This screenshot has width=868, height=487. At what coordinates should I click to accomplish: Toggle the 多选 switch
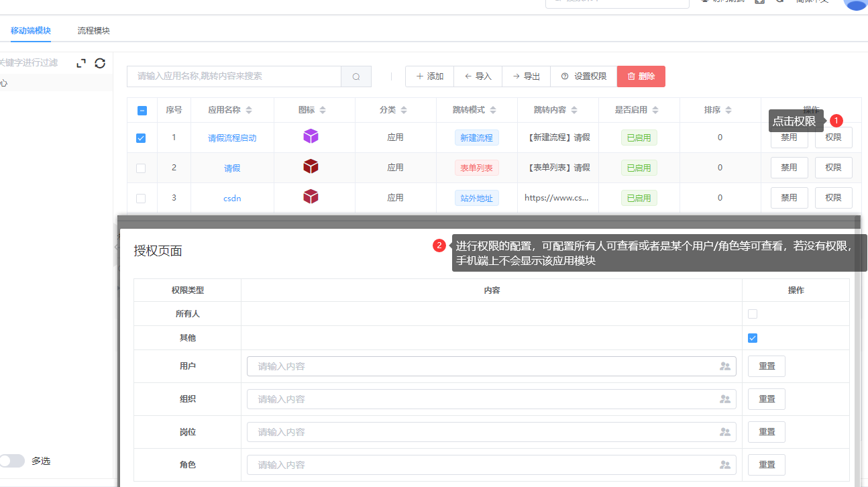(13, 461)
